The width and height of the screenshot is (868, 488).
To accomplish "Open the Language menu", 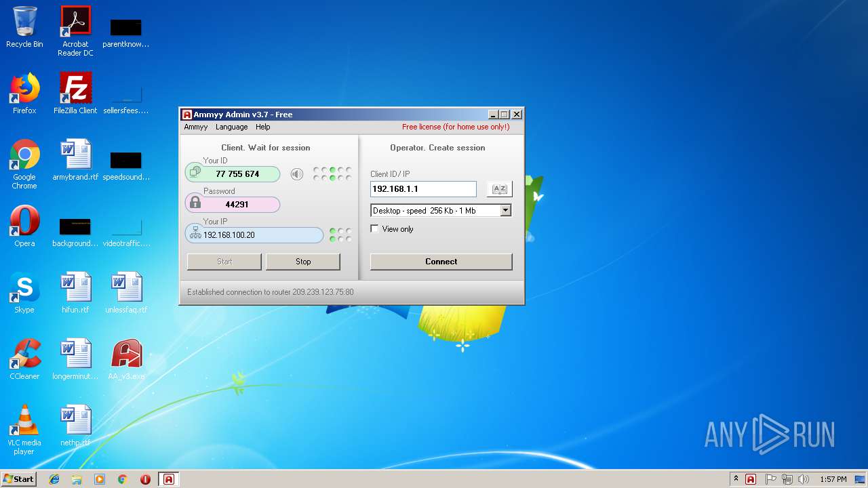I will click(232, 127).
